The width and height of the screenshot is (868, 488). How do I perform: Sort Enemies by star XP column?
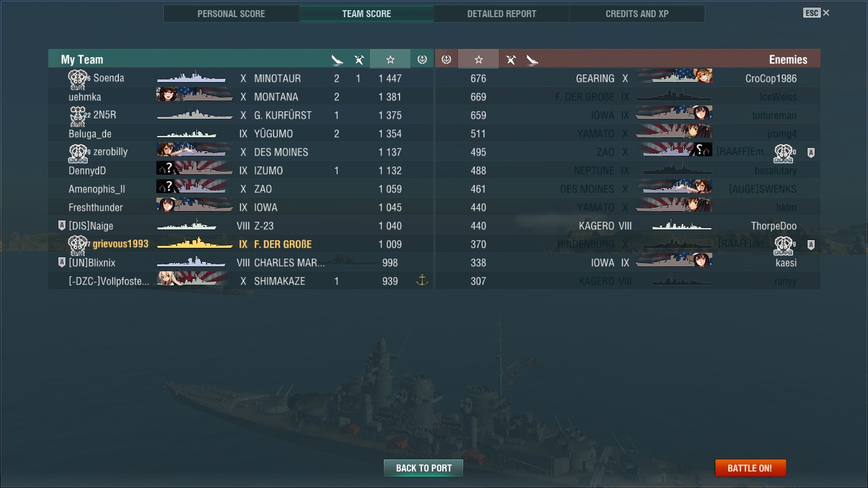(478, 59)
